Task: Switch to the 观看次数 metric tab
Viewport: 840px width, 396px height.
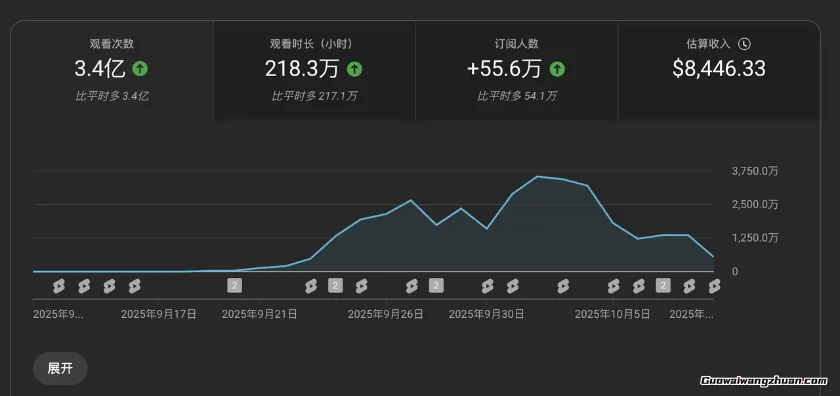Action: (112, 71)
